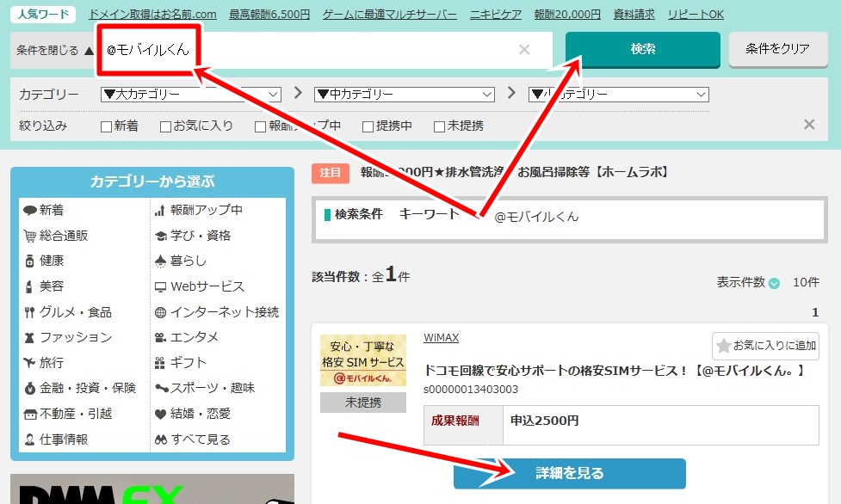This screenshot has height=504, width=841.
Task: Click the 未提携 status label under thumbnail
Action: [x=363, y=403]
